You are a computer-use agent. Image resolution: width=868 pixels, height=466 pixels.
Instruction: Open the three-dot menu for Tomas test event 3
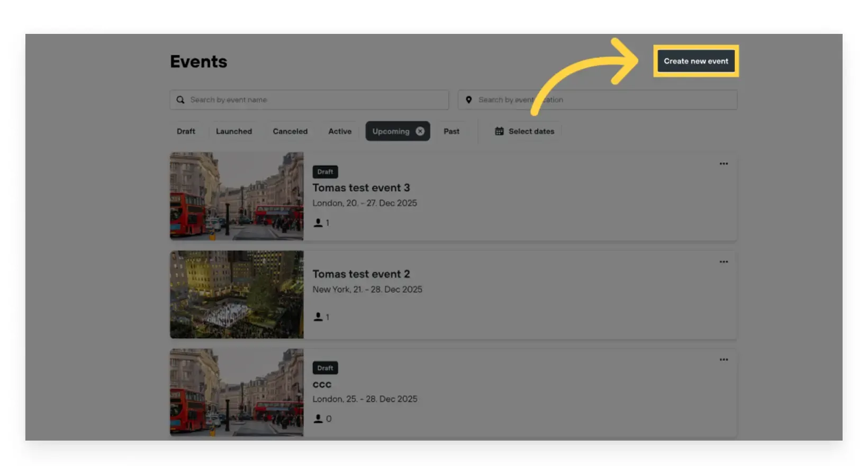tap(724, 164)
